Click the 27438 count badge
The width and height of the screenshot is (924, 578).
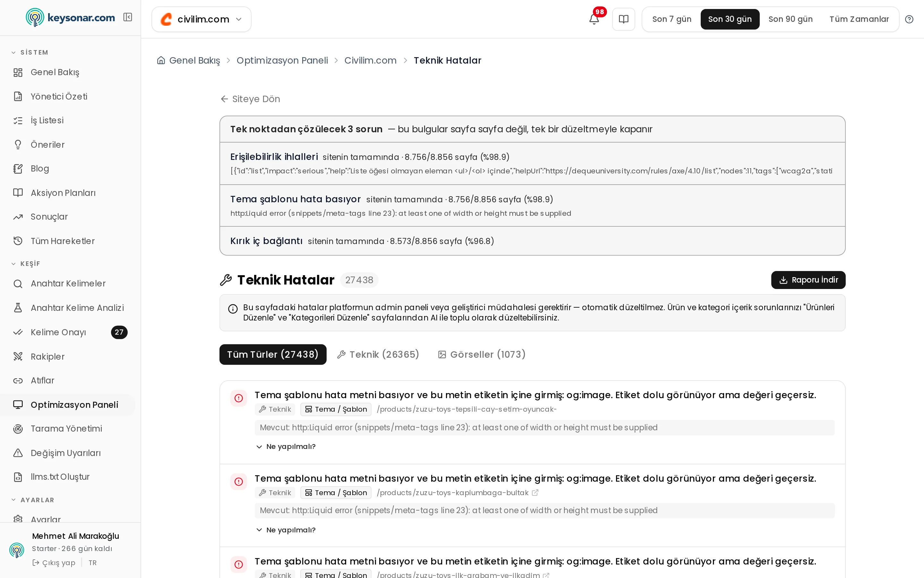[359, 280]
